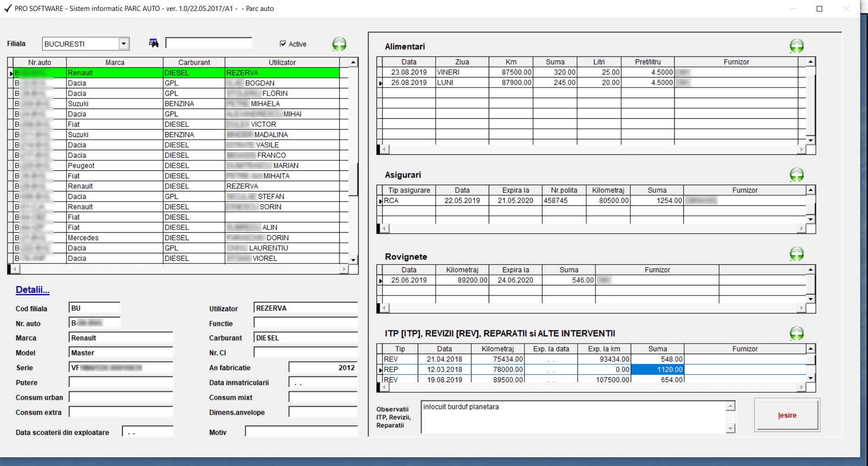Add new ITP/Revizii entry with plus icon
The image size is (868, 466).
click(797, 333)
